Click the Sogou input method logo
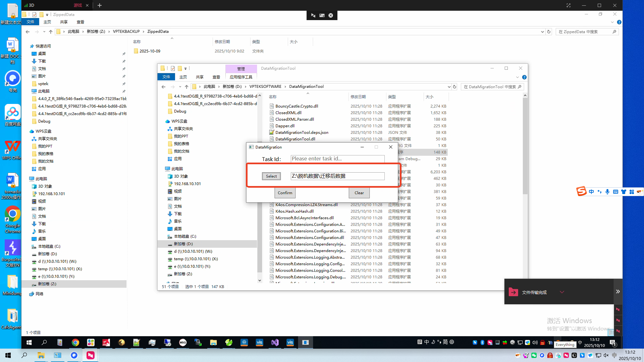The height and width of the screenshot is (362, 644). coord(581,191)
